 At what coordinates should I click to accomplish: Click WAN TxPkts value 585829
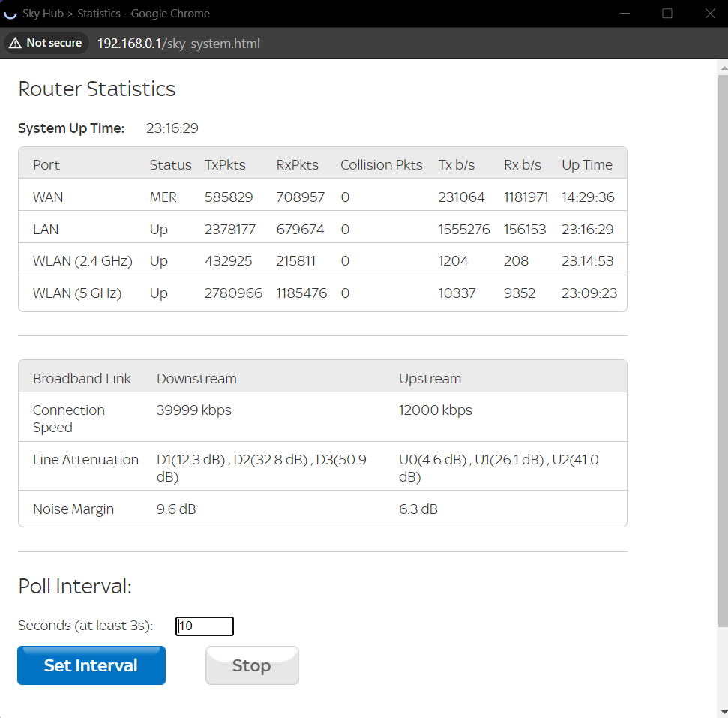(x=229, y=197)
